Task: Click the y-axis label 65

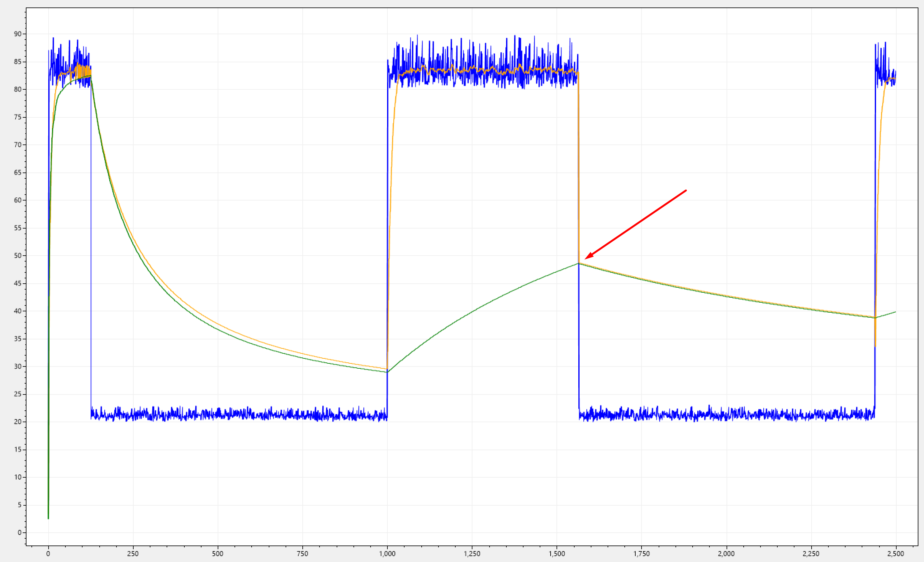Action: 18,172
